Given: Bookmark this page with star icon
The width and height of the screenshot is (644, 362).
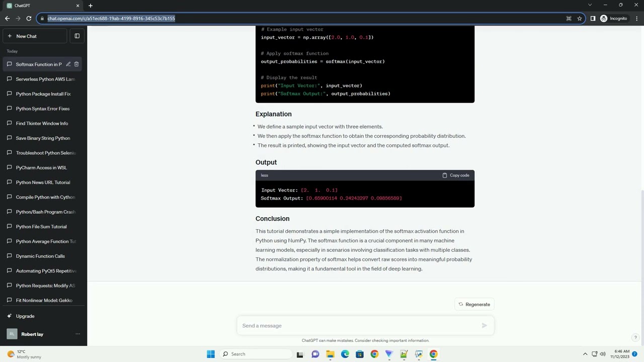Looking at the screenshot, I should coord(580,19).
